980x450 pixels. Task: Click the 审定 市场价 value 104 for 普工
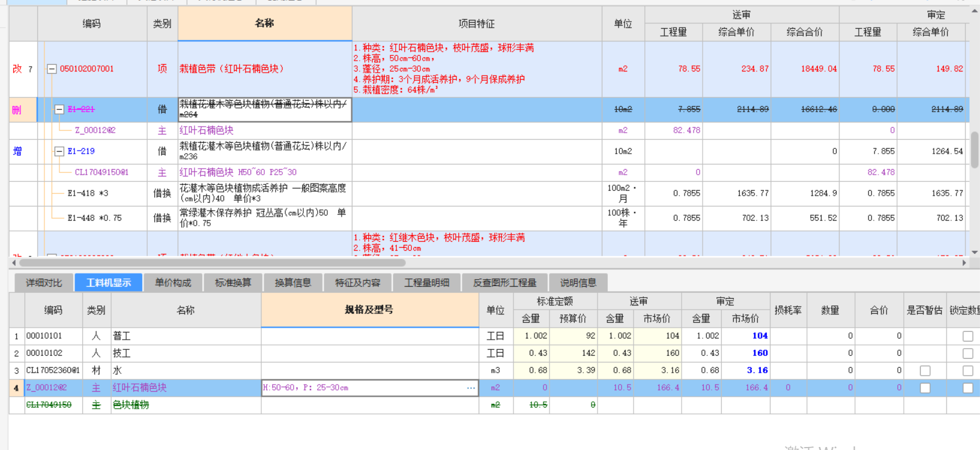coord(760,336)
